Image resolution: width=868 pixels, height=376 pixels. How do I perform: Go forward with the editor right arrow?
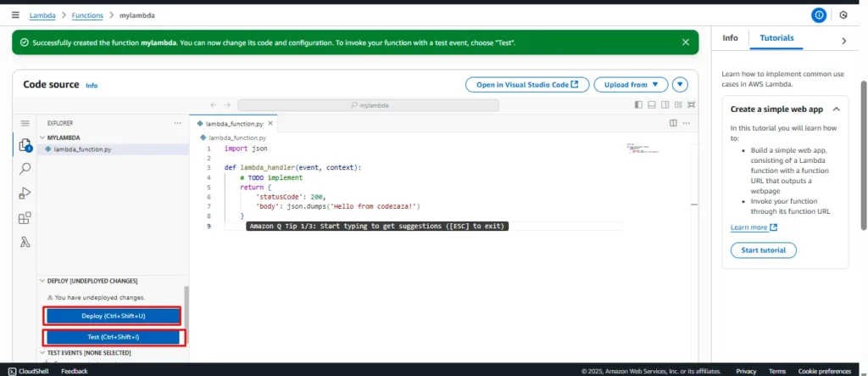point(227,104)
